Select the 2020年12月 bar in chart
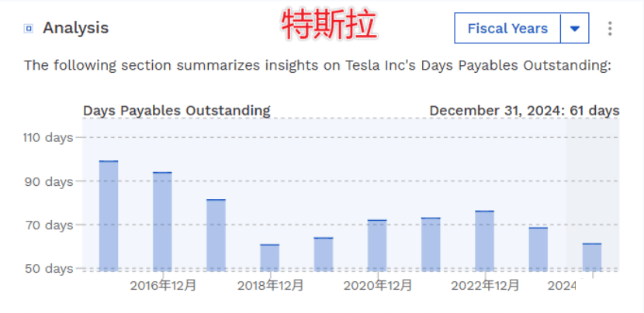 click(377, 246)
